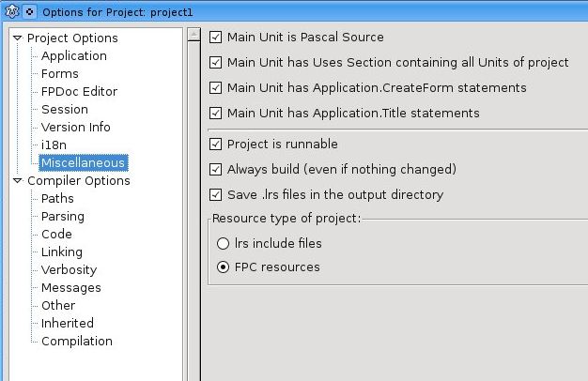Select lrs include files resource type
Image resolution: width=588 pixels, height=381 pixels.
point(223,244)
